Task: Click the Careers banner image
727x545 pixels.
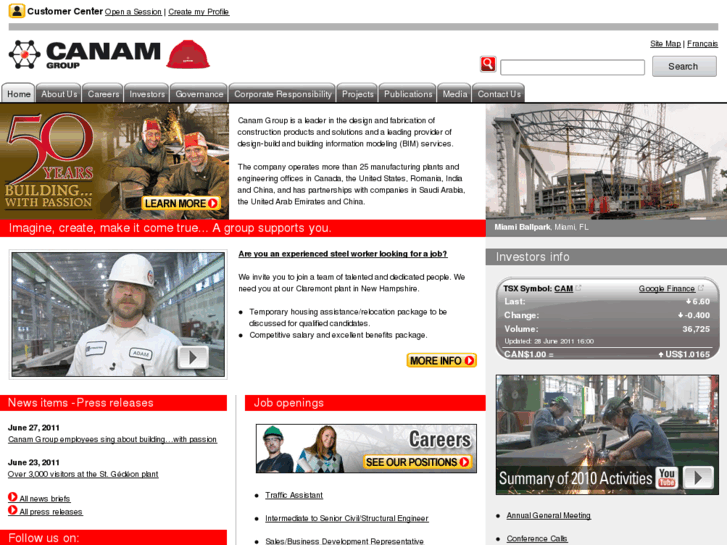Action: click(366, 449)
